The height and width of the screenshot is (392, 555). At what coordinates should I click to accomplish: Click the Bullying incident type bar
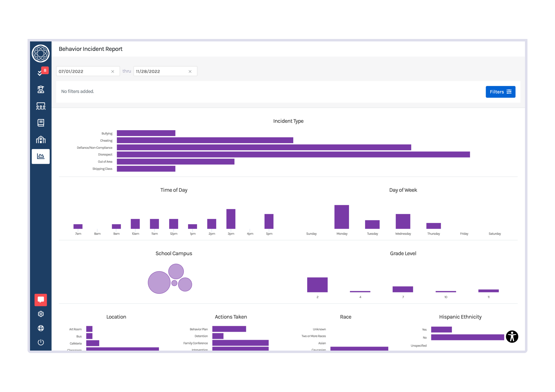tap(146, 133)
